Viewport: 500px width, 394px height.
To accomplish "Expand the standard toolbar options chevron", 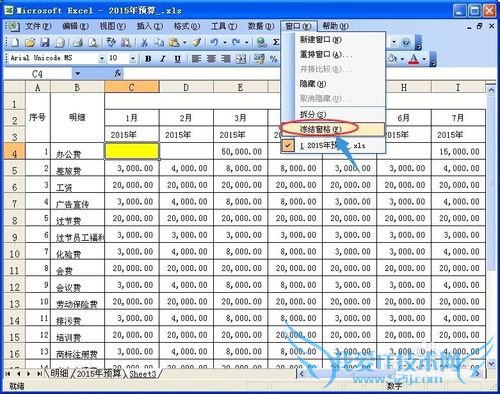I will pyautogui.click(x=419, y=43).
